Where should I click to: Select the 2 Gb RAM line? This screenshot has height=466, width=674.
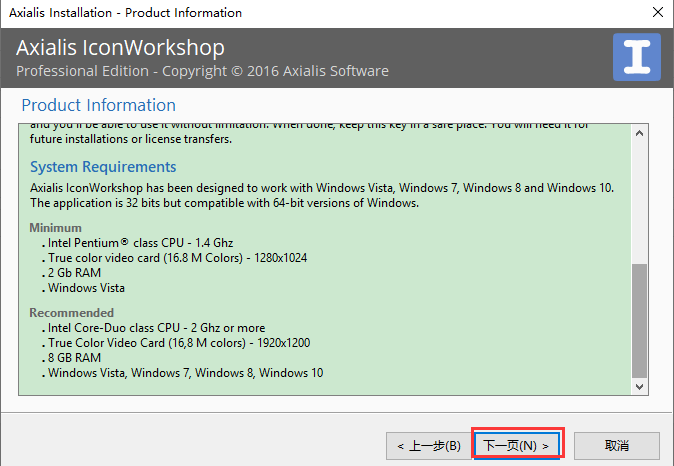coord(71,273)
